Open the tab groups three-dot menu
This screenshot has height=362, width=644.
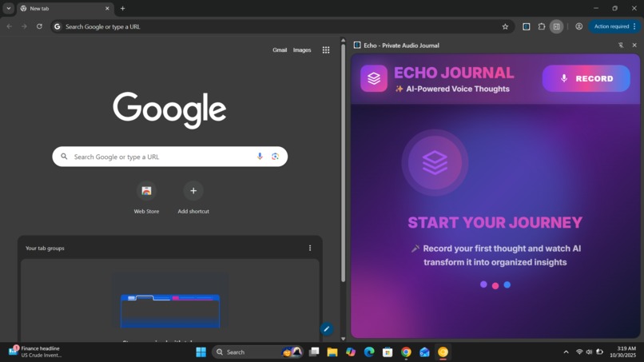(x=310, y=249)
